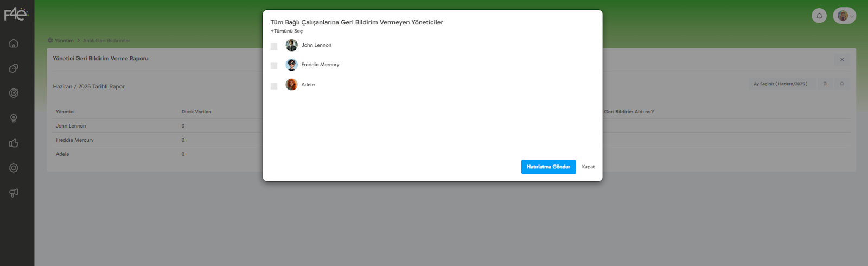
Task: Click Freddie Mercury's avatar in the dialog
Action: click(292, 65)
